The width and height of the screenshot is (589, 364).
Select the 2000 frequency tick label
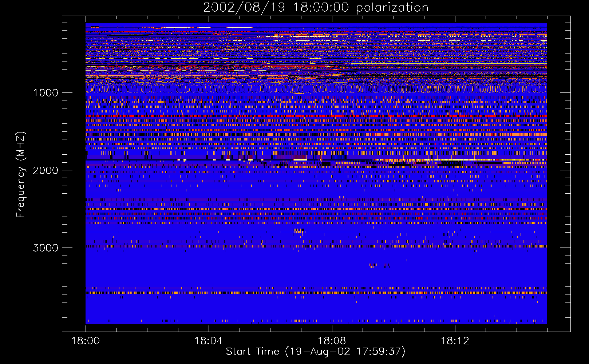46,170
